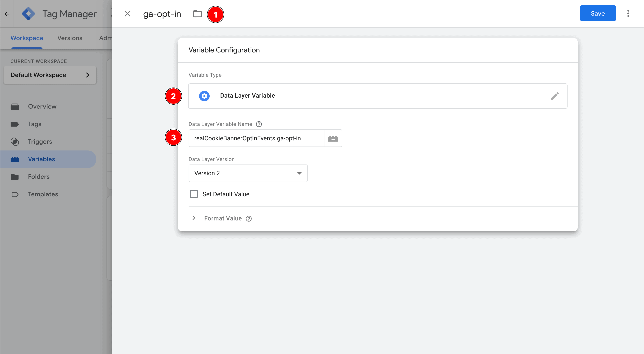Click the insert variable brick icon

click(333, 138)
